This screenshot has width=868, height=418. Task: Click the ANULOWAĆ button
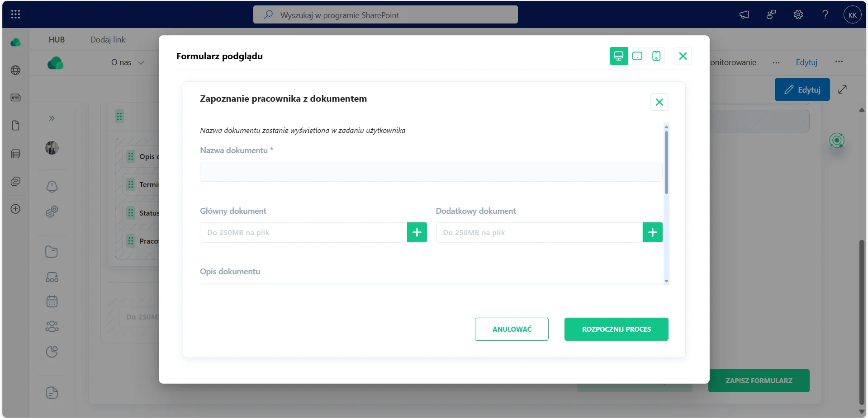(x=512, y=329)
